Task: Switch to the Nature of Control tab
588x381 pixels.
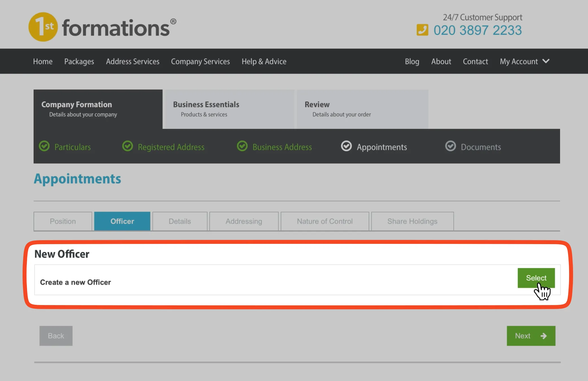Action: (324, 221)
